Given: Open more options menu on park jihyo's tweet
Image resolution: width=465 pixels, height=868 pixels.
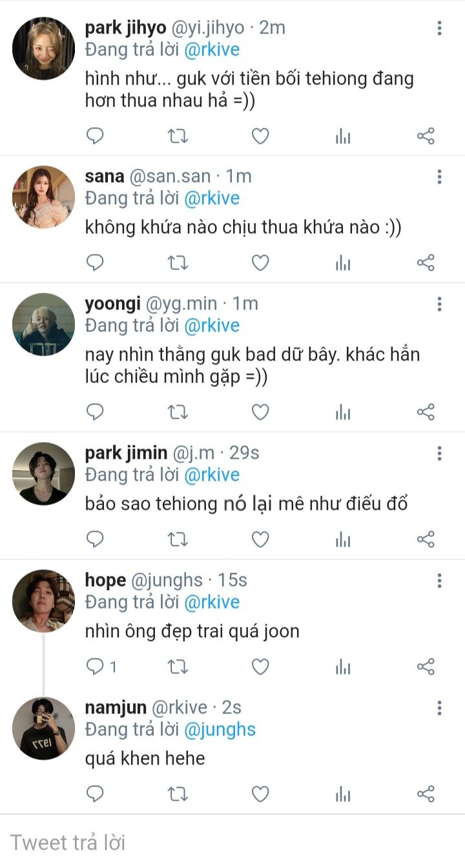Looking at the screenshot, I should (439, 28).
